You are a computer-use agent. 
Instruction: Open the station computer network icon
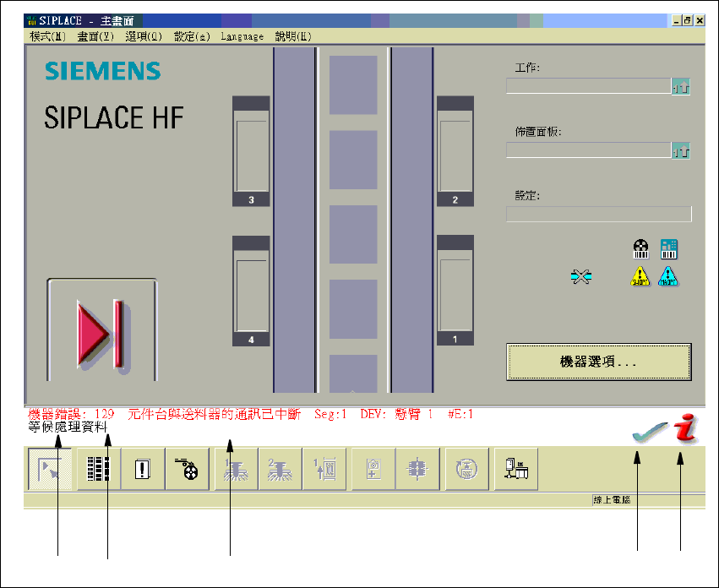point(516,469)
